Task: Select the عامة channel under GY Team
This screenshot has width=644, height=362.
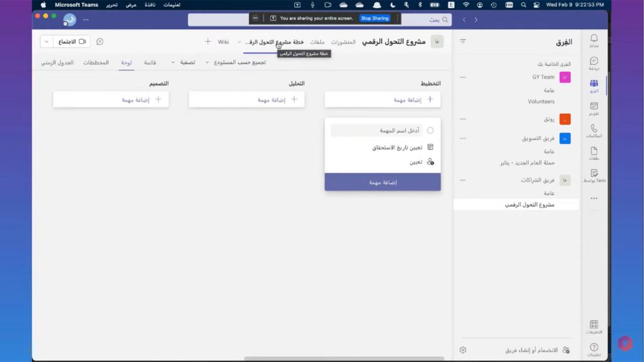Action: 549,90
